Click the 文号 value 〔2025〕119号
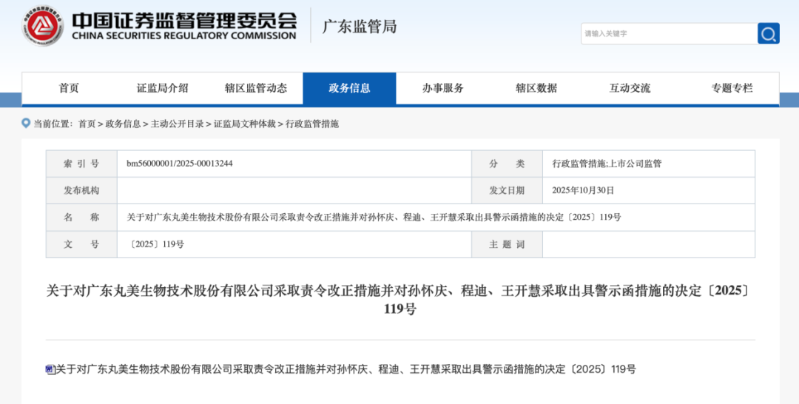The height and width of the screenshot is (404, 799). pos(155,245)
